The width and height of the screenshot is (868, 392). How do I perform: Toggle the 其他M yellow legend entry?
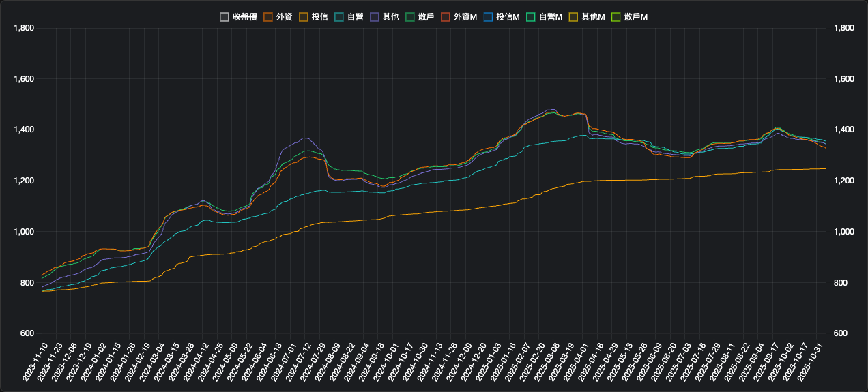(x=572, y=16)
